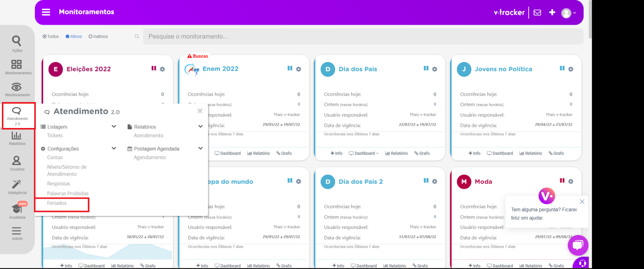Open Contas under Configurações
Screen dimensions: 644x269
click(55, 157)
